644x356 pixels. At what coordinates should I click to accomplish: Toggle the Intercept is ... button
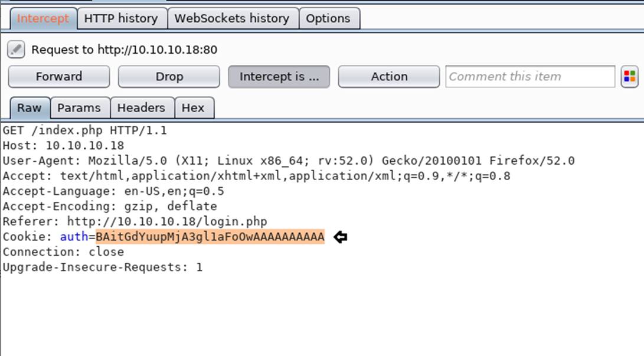(x=279, y=77)
